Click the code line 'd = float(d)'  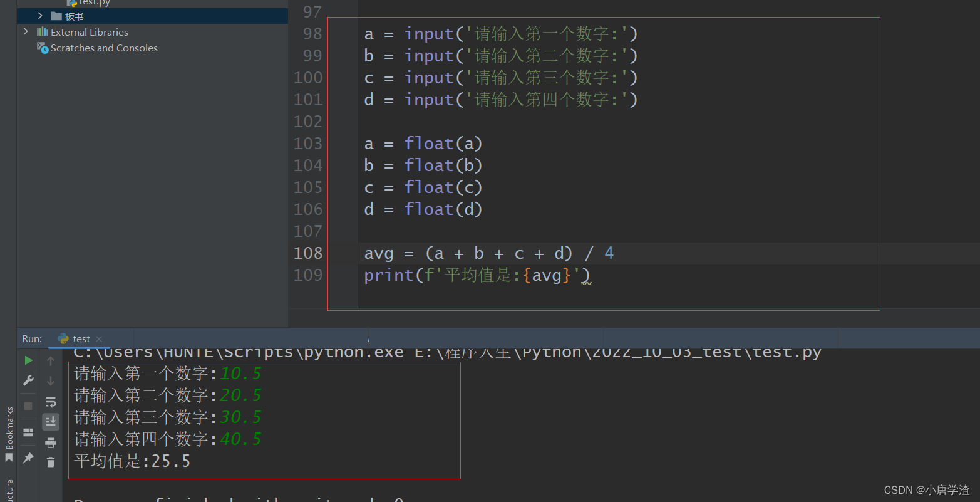[423, 209]
